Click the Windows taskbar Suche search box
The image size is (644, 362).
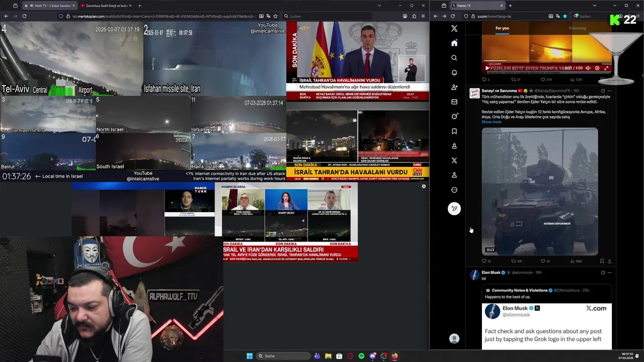pyautogui.click(x=284, y=356)
